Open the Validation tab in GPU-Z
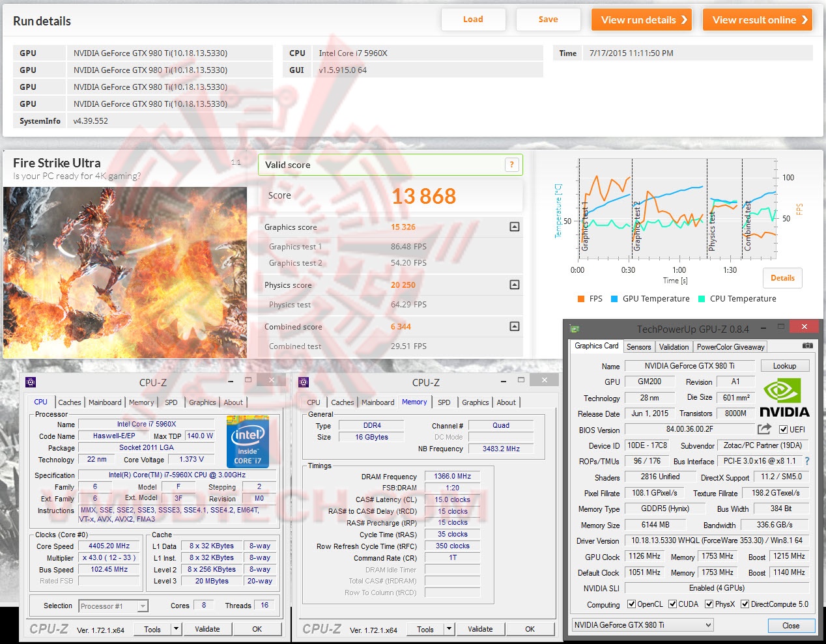The image size is (826, 644). tap(674, 347)
